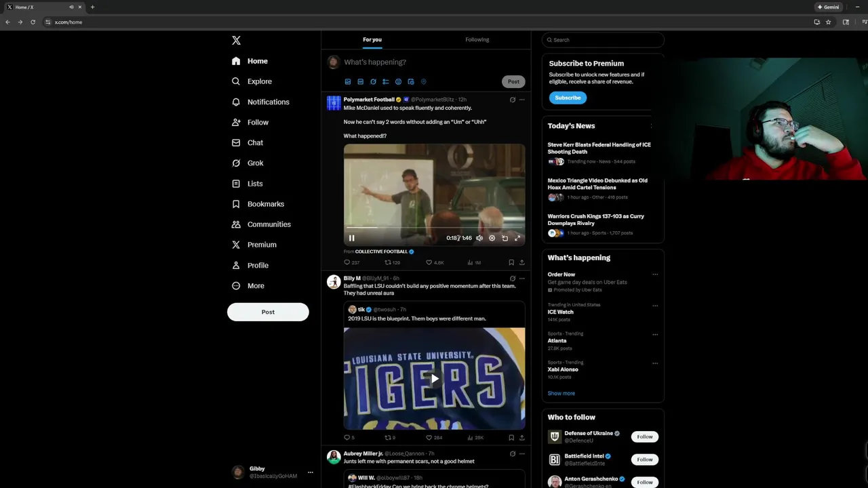Add a GIF in the composer
Image resolution: width=868 pixels, height=488 pixels.
coord(360,81)
